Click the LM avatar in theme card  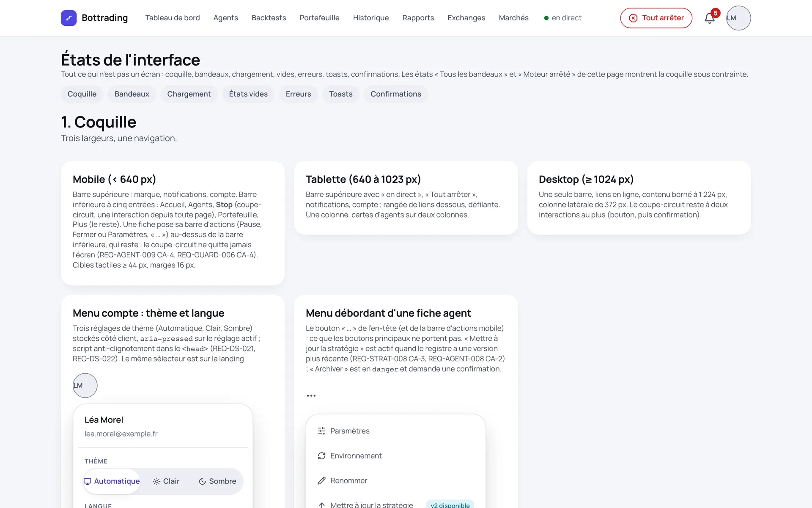click(85, 385)
